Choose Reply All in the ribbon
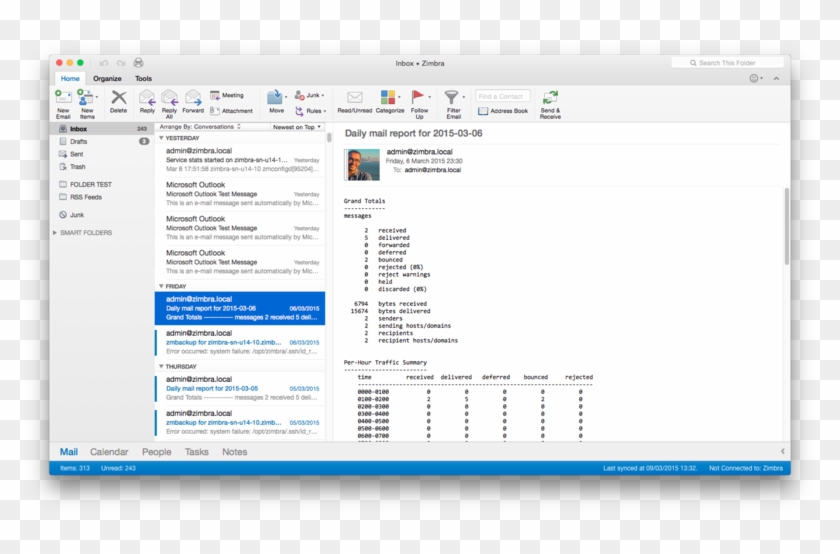Image resolution: width=840 pixels, height=554 pixels. pos(169,104)
